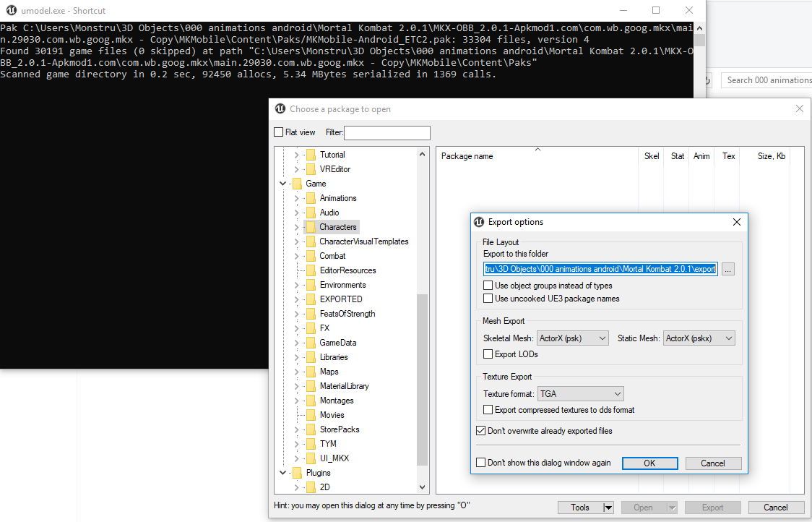Click the Tutorial folder icon

(x=311, y=155)
